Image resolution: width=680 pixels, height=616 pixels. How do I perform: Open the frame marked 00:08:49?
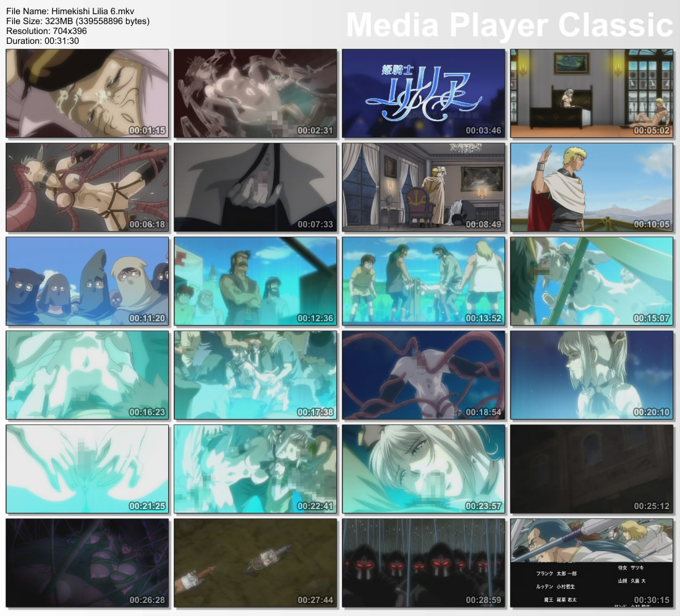[423, 187]
